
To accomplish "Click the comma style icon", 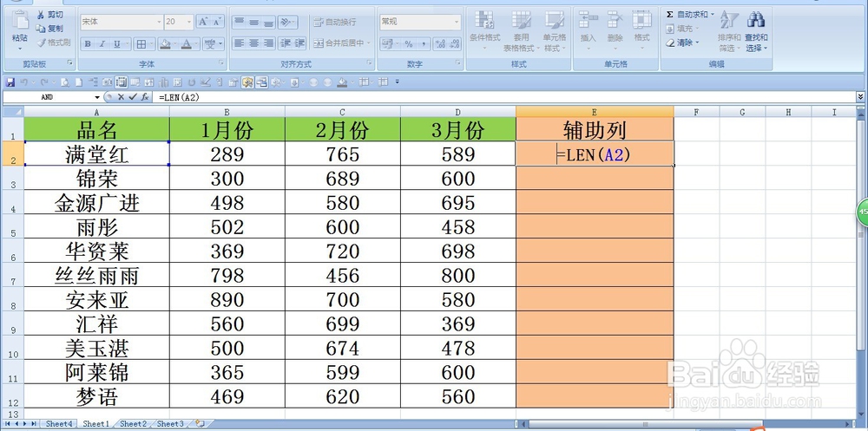I will point(423,43).
